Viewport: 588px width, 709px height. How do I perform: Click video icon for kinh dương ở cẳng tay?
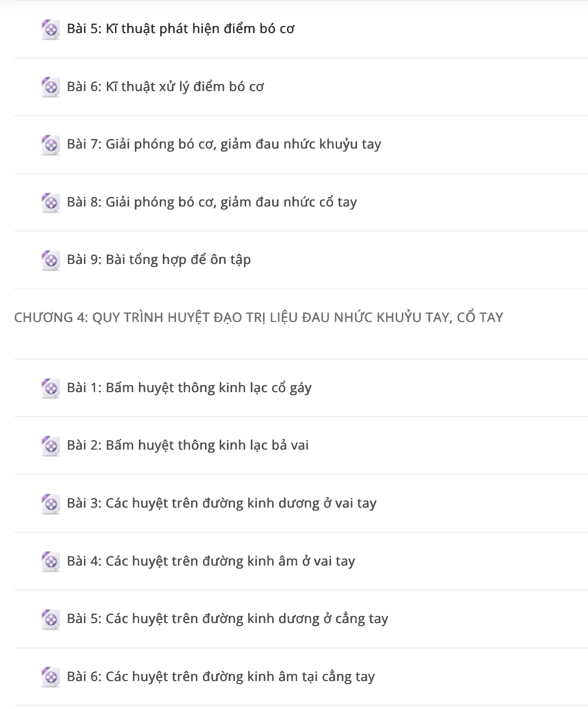click(x=50, y=619)
